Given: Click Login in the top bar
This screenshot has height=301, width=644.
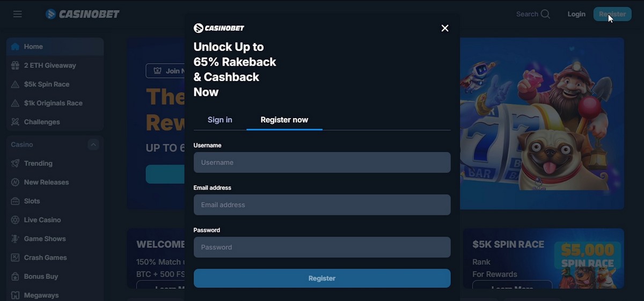Looking at the screenshot, I should (x=576, y=14).
